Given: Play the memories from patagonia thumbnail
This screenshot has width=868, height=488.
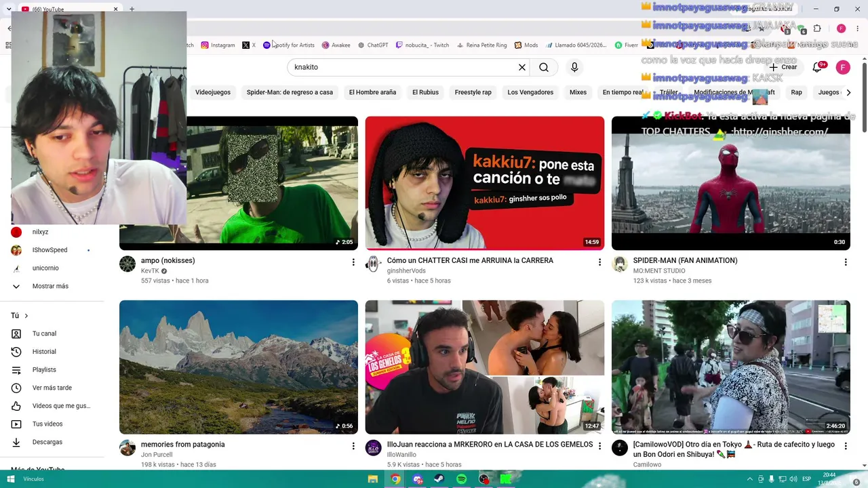Looking at the screenshot, I should point(239,367).
